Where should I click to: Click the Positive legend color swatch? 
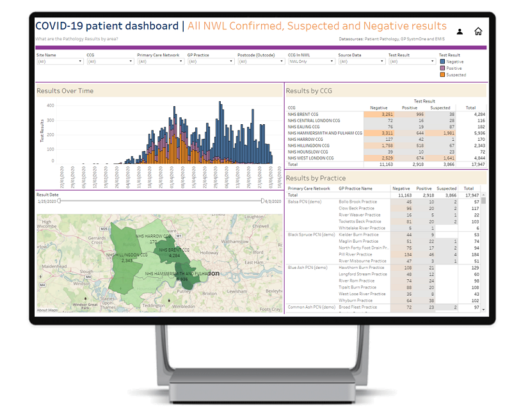[x=442, y=68]
